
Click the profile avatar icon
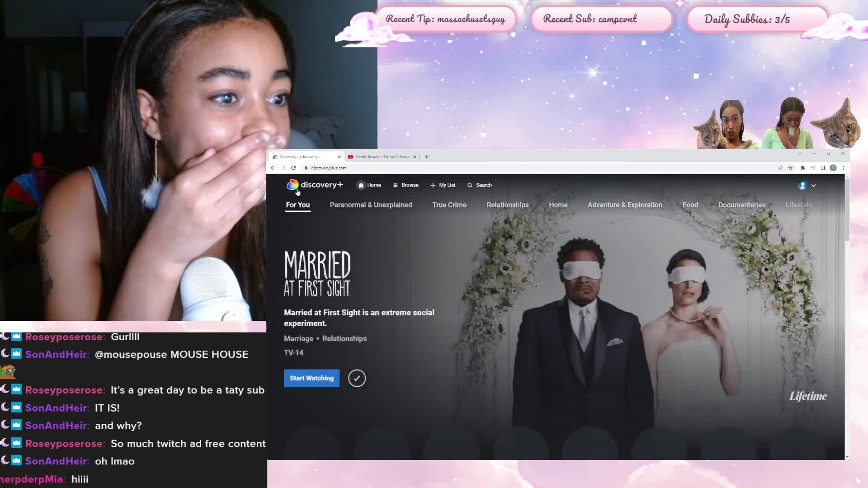click(802, 185)
